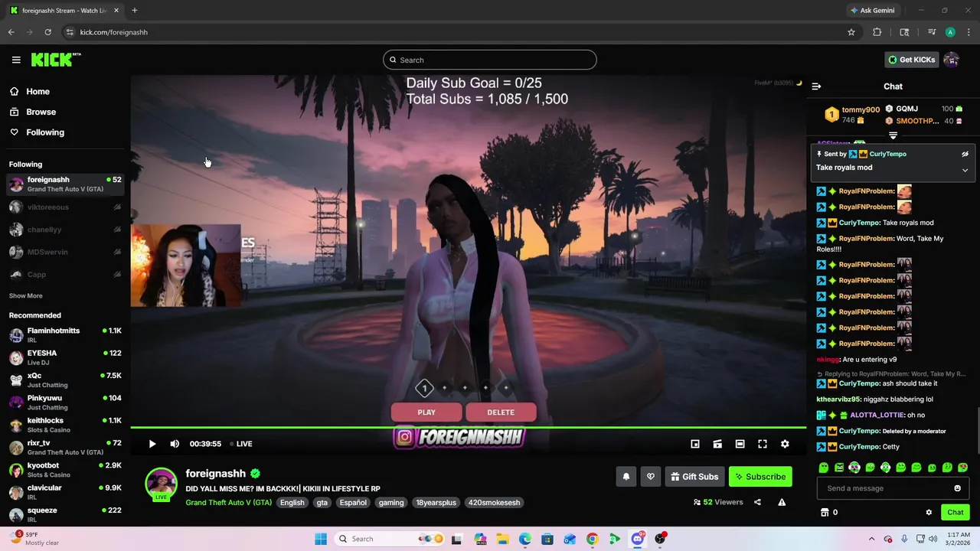Click the kick.com address bar
The width and height of the screenshot is (980, 551).
(x=452, y=32)
